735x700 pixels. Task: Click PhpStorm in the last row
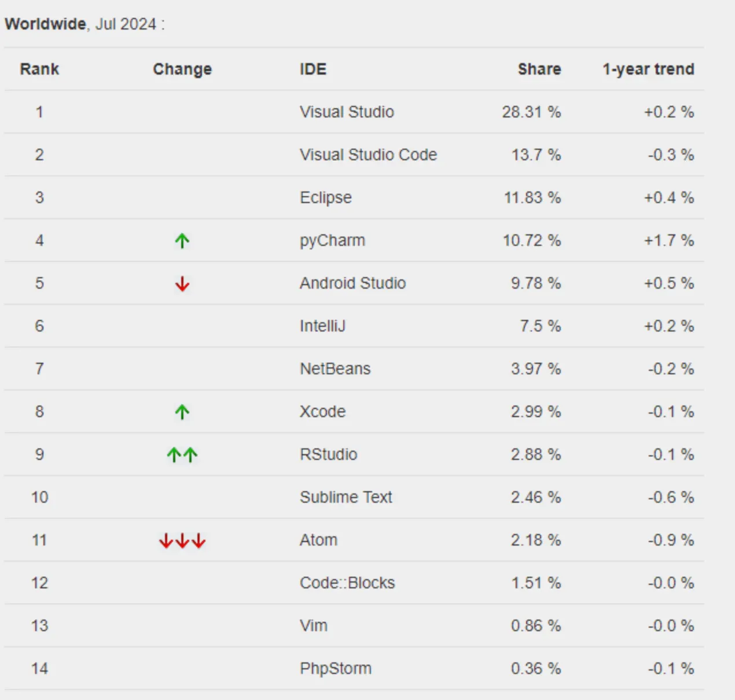[336, 668]
